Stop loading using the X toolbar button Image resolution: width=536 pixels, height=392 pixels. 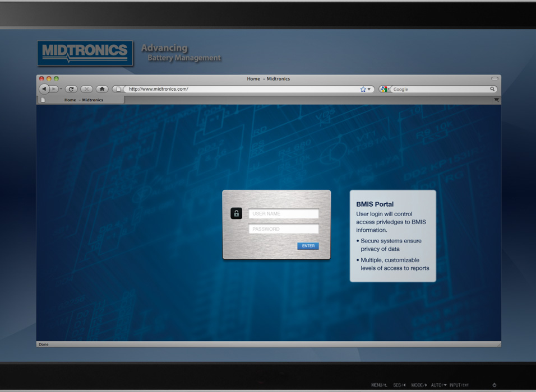86,89
